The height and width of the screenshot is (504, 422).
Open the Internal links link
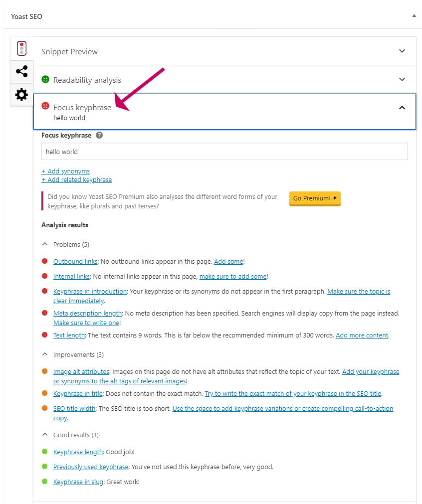pos(71,277)
